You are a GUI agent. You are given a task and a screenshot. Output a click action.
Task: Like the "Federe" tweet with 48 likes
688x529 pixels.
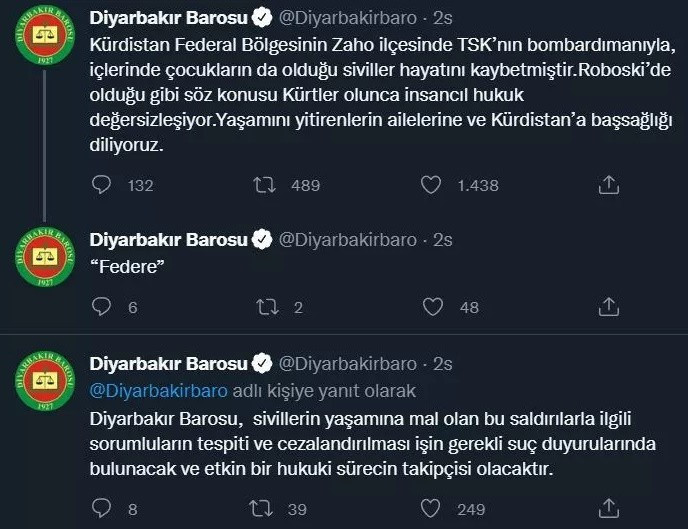pyautogui.click(x=433, y=307)
